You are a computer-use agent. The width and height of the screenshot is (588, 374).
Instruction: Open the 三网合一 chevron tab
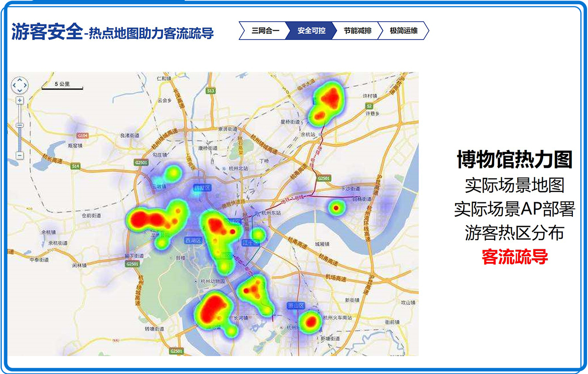(x=266, y=31)
